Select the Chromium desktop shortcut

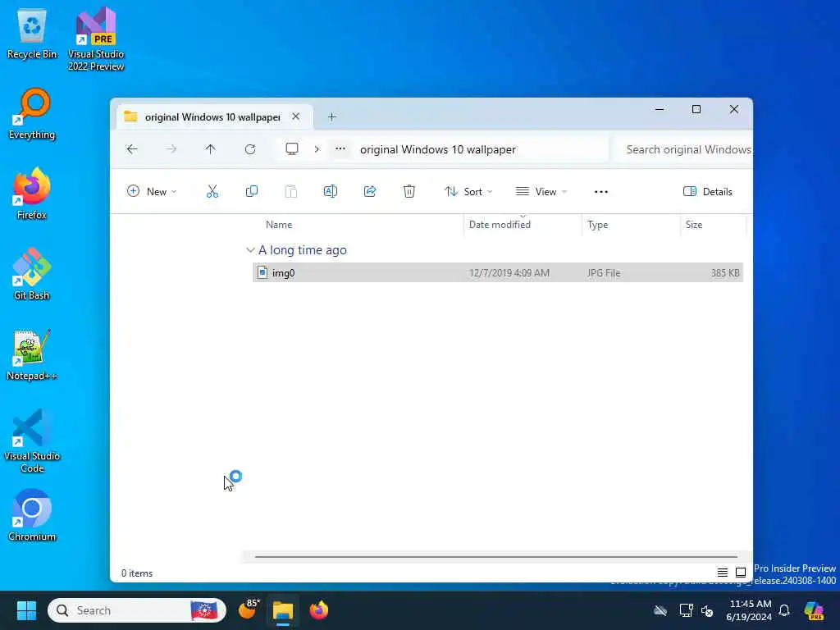pyautogui.click(x=32, y=515)
